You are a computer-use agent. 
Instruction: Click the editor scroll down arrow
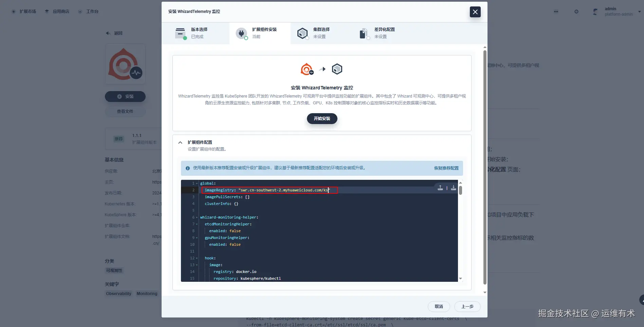460,279
